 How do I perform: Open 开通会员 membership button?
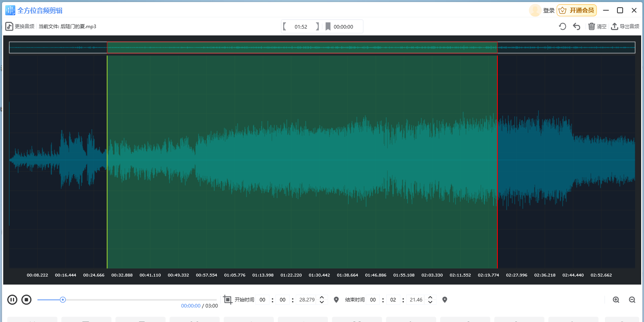click(577, 10)
